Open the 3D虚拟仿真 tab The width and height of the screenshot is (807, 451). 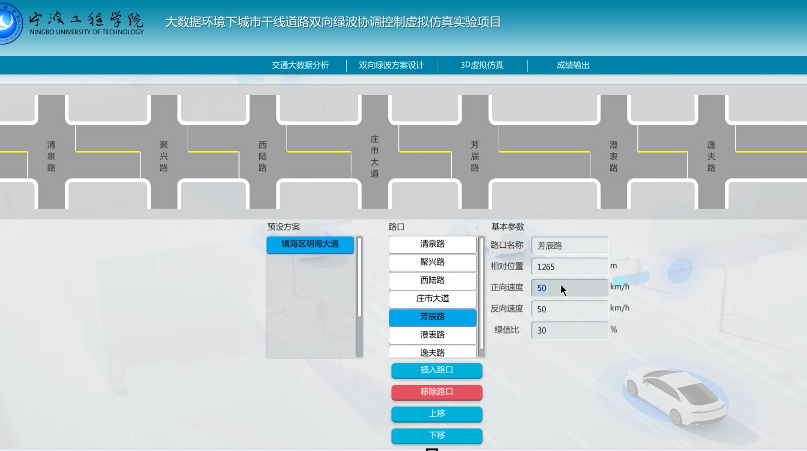click(x=481, y=65)
